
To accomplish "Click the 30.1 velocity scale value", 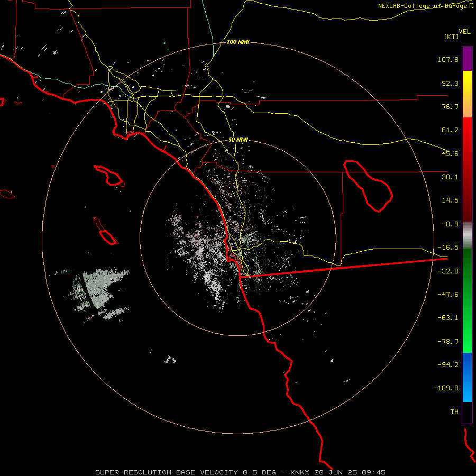I will (450, 177).
